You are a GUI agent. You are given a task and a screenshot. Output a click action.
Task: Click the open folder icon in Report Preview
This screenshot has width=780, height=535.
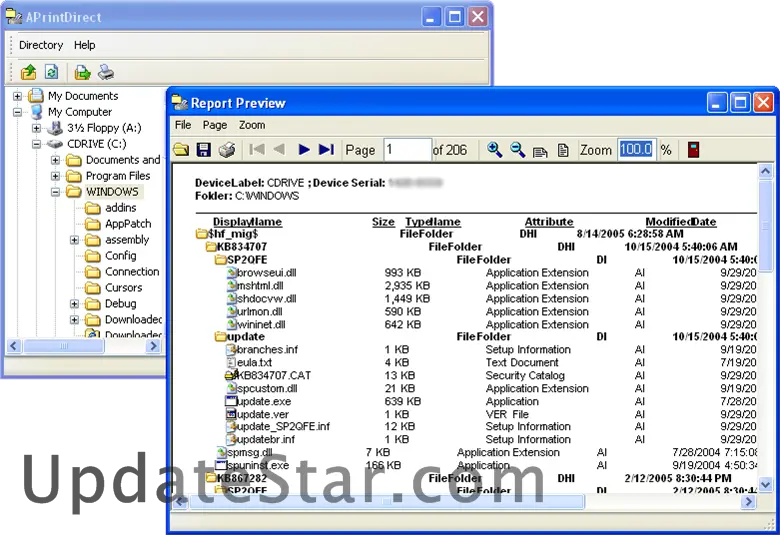[x=181, y=149]
